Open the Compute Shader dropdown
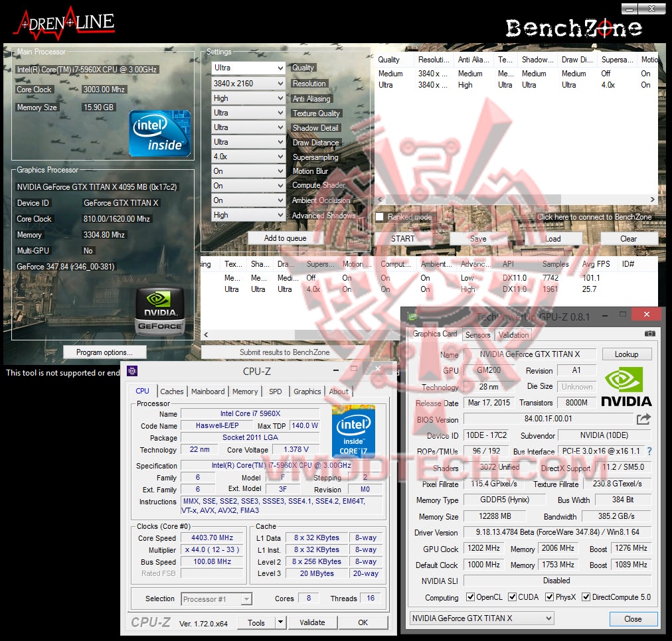The width and height of the screenshot is (672, 641). coord(248,185)
